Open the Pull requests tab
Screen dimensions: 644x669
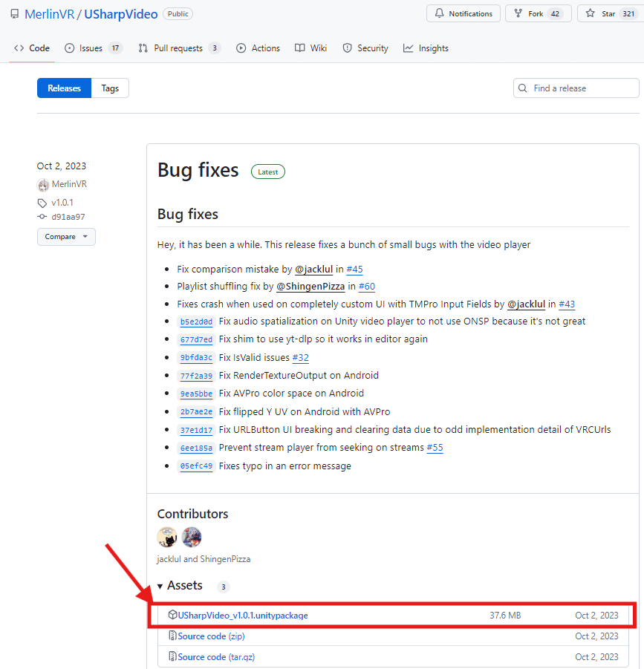pos(179,48)
